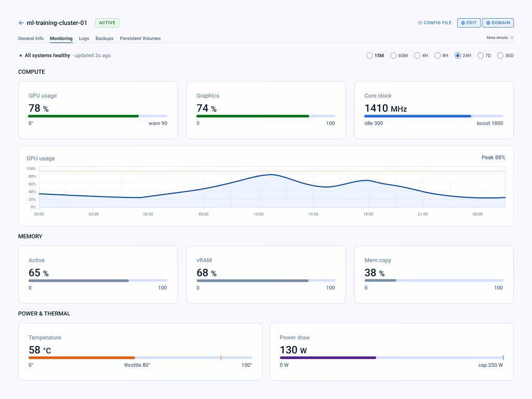Viewport: 532px width, 399px height.
Task: Click the GPU usage 78% progress bar
Action: pyautogui.click(x=98, y=116)
